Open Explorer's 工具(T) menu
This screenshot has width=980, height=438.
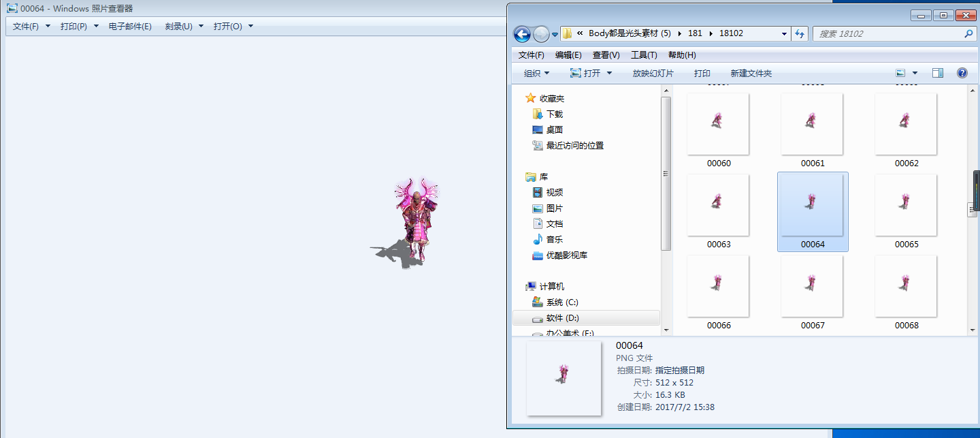pos(644,55)
